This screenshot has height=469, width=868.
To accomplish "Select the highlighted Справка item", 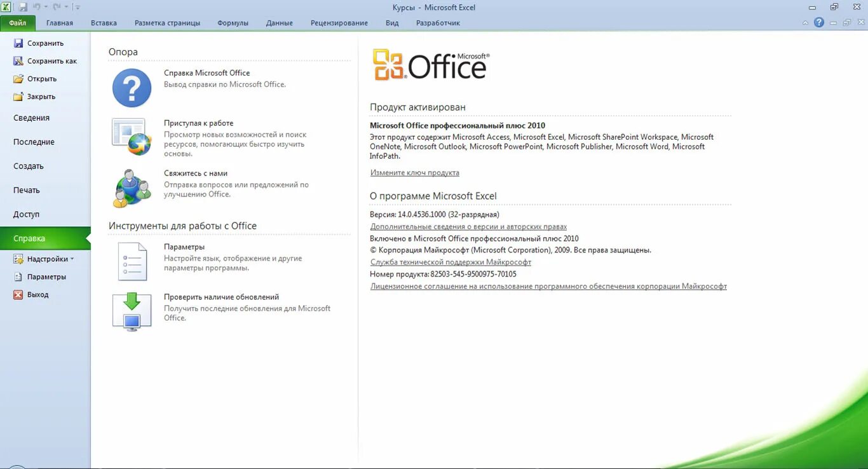I will (x=45, y=238).
